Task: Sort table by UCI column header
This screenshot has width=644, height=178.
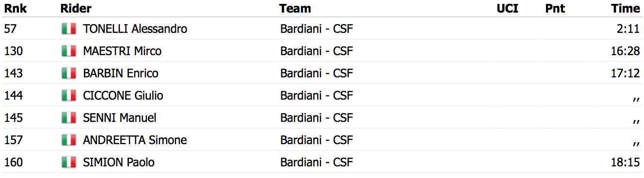Action: tap(507, 8)
